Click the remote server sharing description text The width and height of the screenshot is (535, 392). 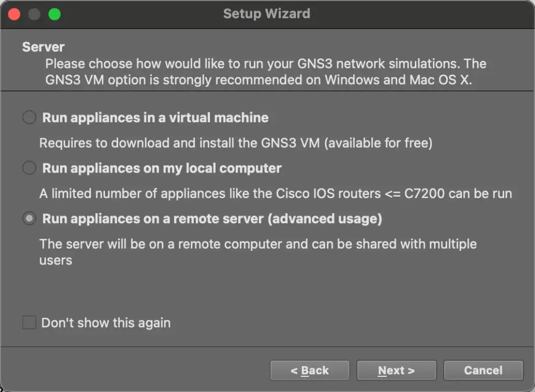258,251
